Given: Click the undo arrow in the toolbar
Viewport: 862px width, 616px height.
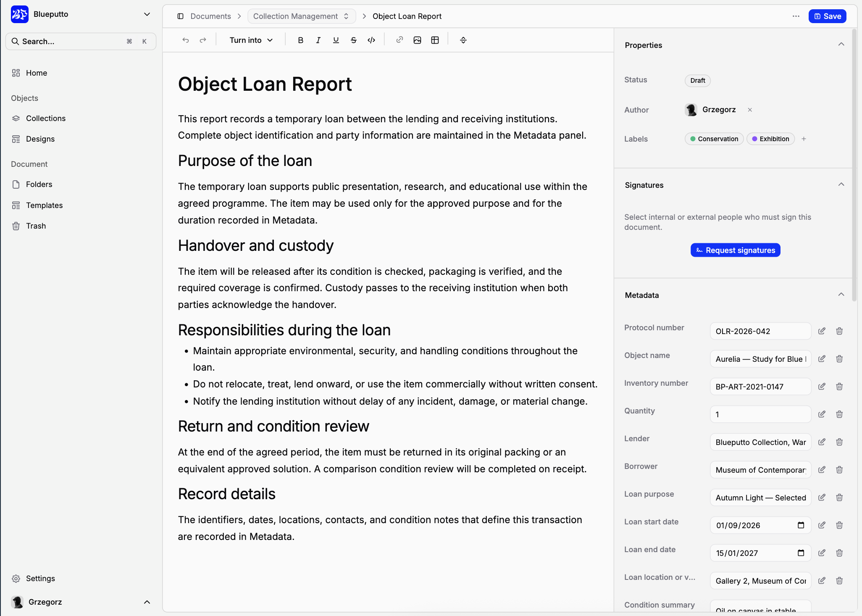Looking at the screenshot, I should pos(186,40).
